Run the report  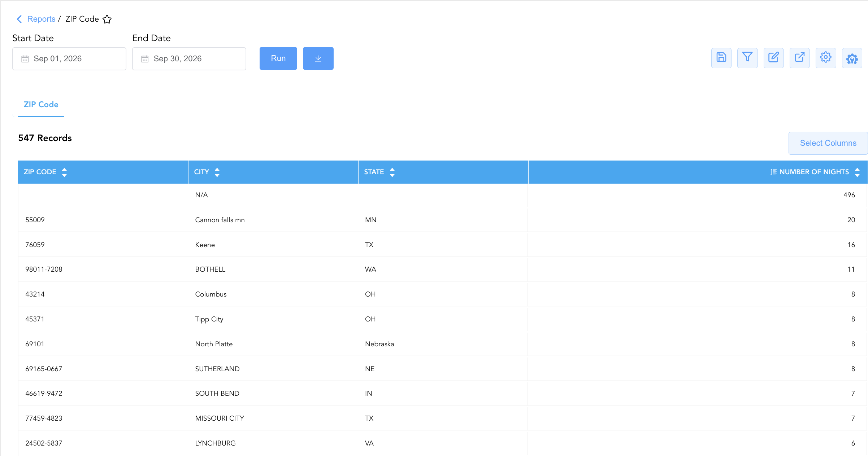[278, 58]
